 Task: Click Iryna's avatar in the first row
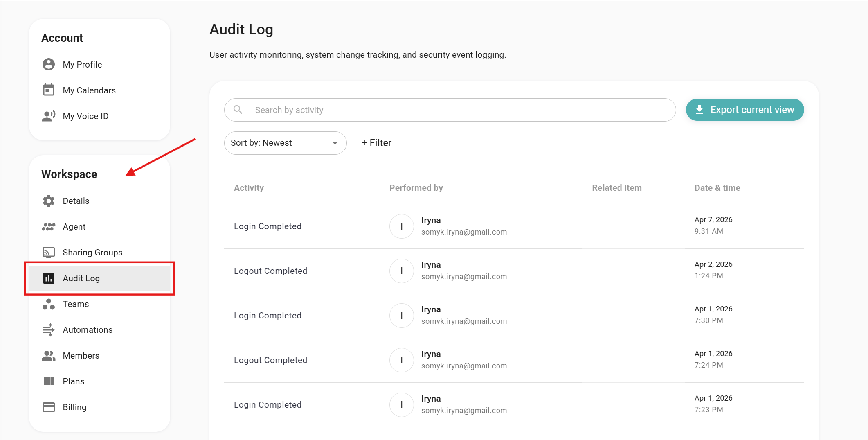pos(402,226)
